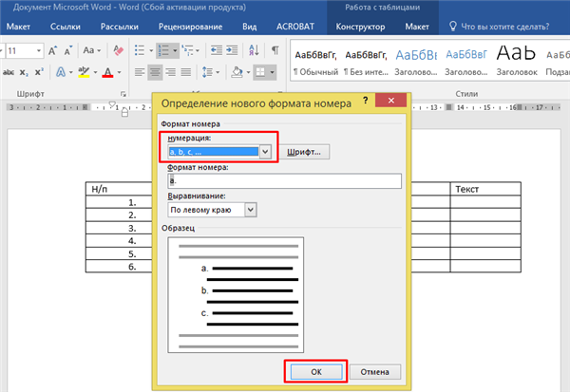Click the table cell numbered 6.

119,267
